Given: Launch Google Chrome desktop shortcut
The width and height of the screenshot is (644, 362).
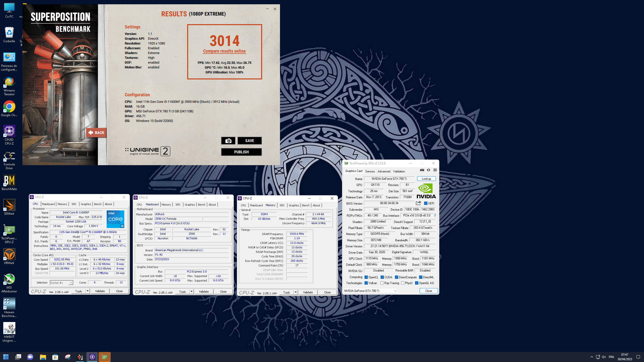Looking at the screenshot, I should pyautogui.click(x=9, y=109).
